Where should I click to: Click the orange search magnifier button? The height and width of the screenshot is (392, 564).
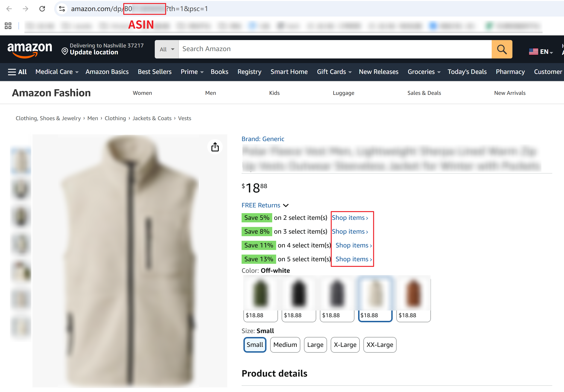click(x=502, y=49)
